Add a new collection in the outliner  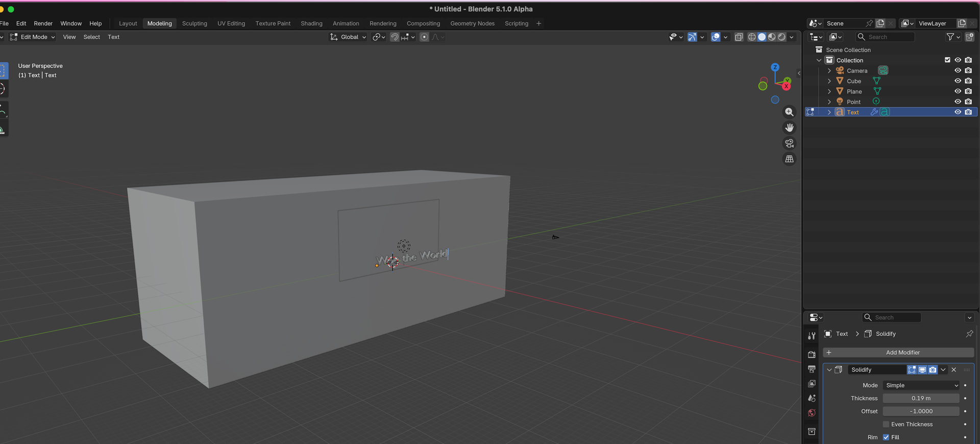[969, 37]
